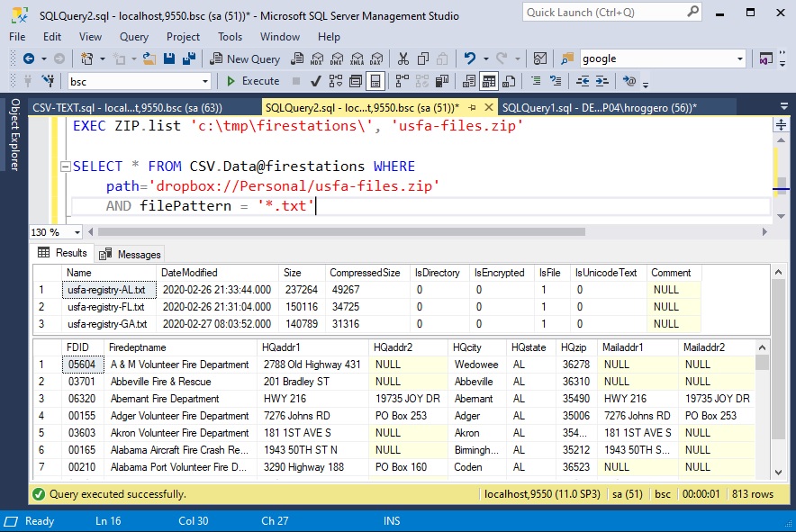Screen dimensions: 796x532
Task: Open the Query Options icon
Action: point(356,81)
